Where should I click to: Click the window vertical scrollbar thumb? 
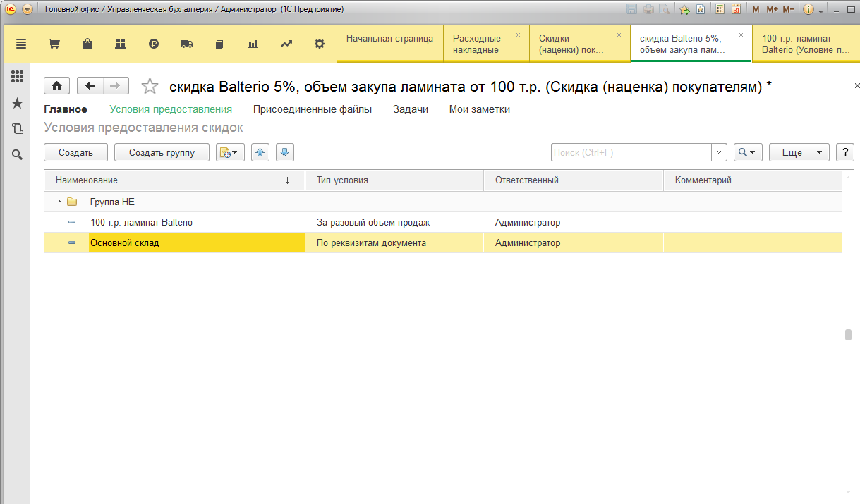tap(849, 335)
